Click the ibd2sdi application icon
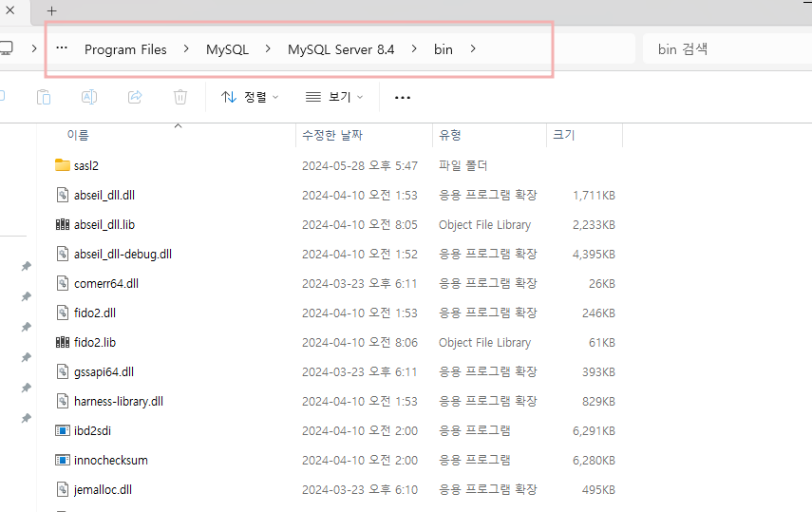This screenshot has height=512, width=812. pyautogui.click(x=63, y=430)
